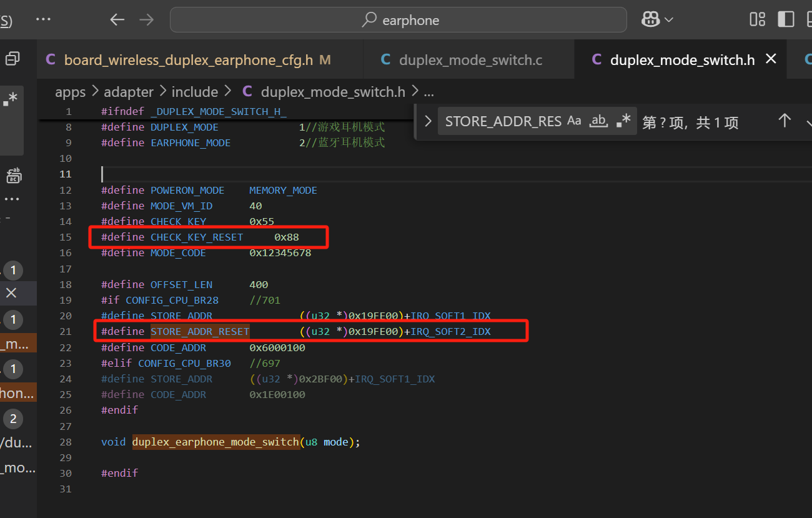The image size is (812, 518).
Task: Click the adapter breadcrumb
Action: (x=129, y=92)
